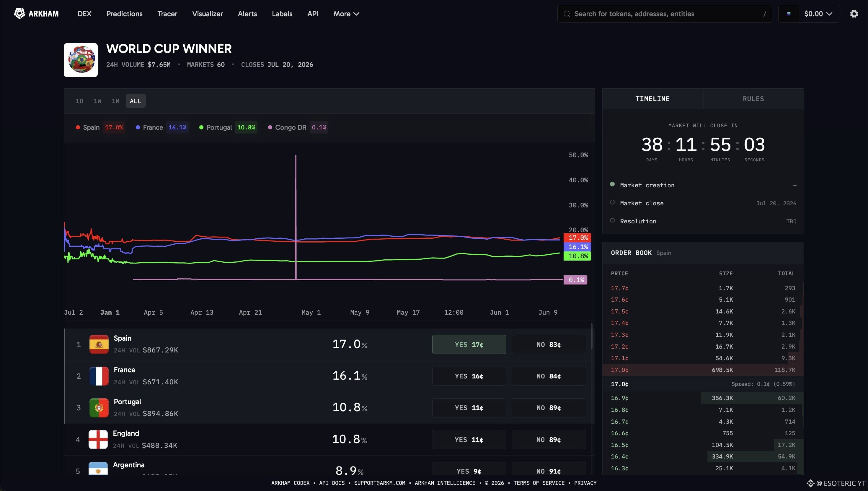The width and height of the screenshot is (868, 491).
Task: Expand the More navigation dropdown
Action: pyautogui.click(x=346, y=14)
